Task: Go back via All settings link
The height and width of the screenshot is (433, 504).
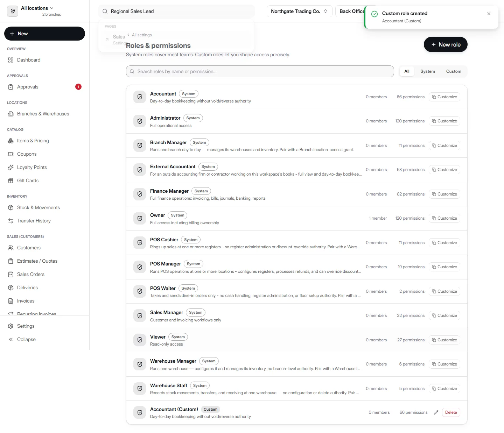Action: pyautogui.click(x=139, y=35)
